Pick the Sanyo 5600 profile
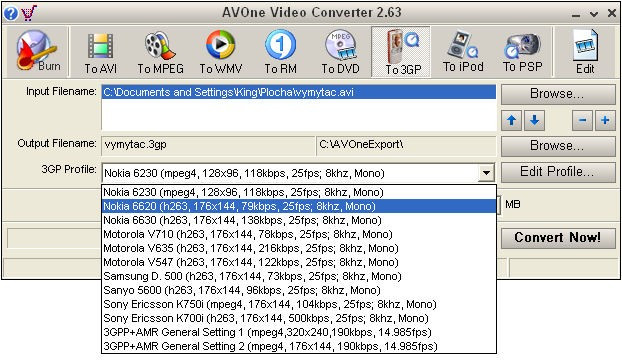This screenshot has height=360, width=622. 299,290
